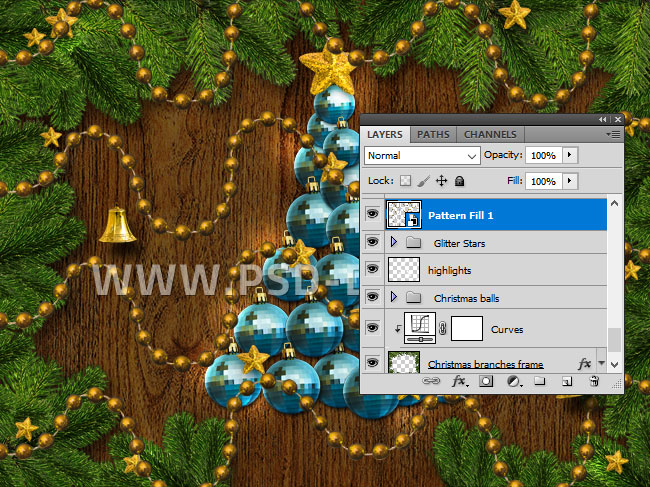Open the Add layer style fx button
The width and height of the screenshot is (650, 487).
pos(459,381)
